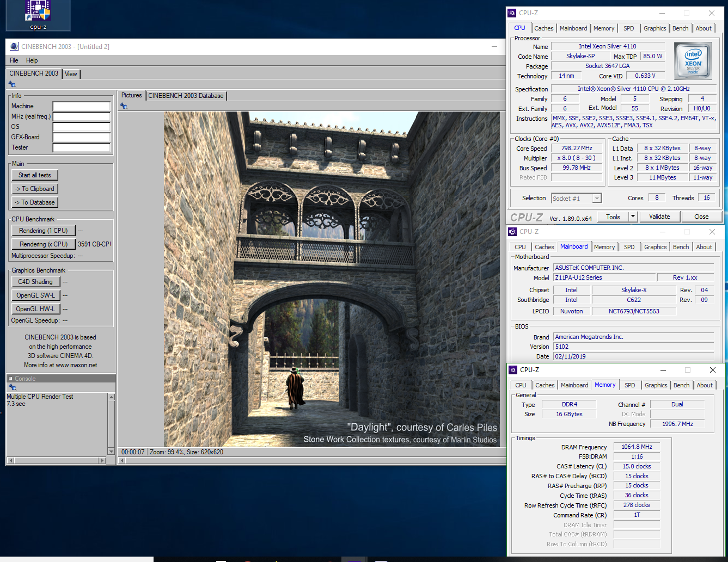Click the Z11PA-U12 Series model field

point(604,277)
